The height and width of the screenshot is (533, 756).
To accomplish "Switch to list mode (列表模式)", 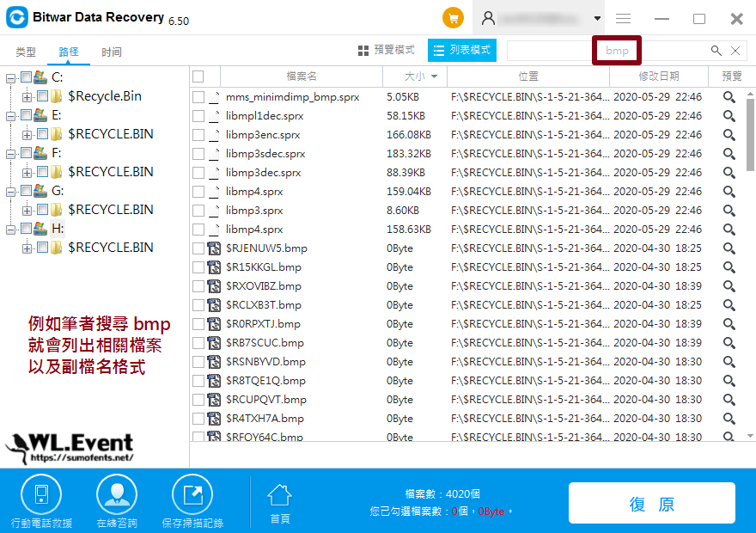I will [462, 50].
